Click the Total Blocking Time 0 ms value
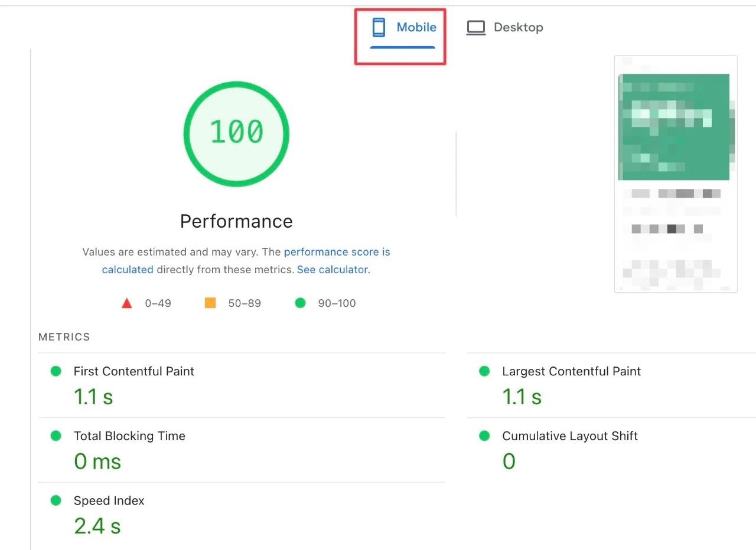This screenshot has height=550, width=756. point(97,461)
